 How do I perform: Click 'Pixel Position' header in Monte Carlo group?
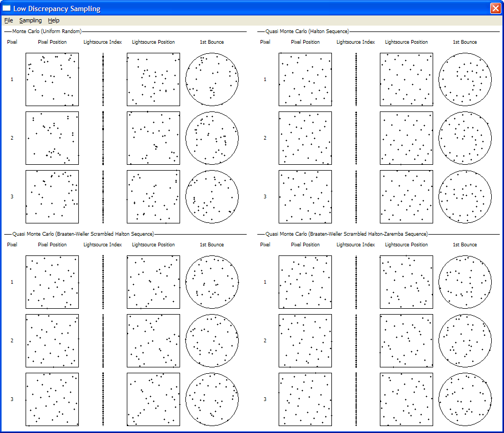coord(52,42)
